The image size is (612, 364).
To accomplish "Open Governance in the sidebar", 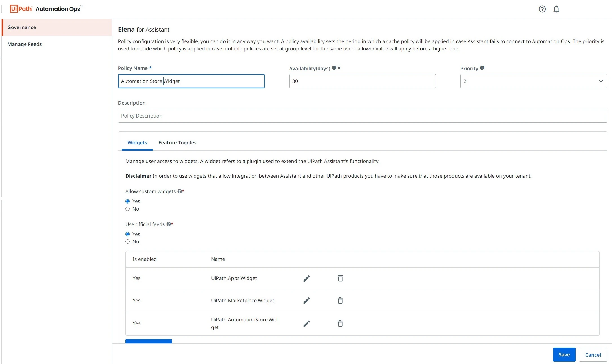I will click(x=57, y=27).
